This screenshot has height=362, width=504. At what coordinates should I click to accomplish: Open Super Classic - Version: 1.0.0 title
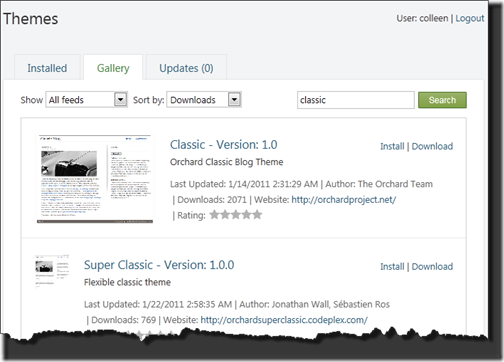(159, 265)
